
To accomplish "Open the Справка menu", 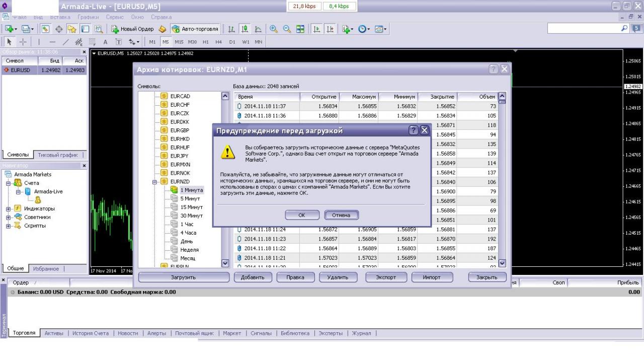I will pyautogui.click(x=161, y=17).
